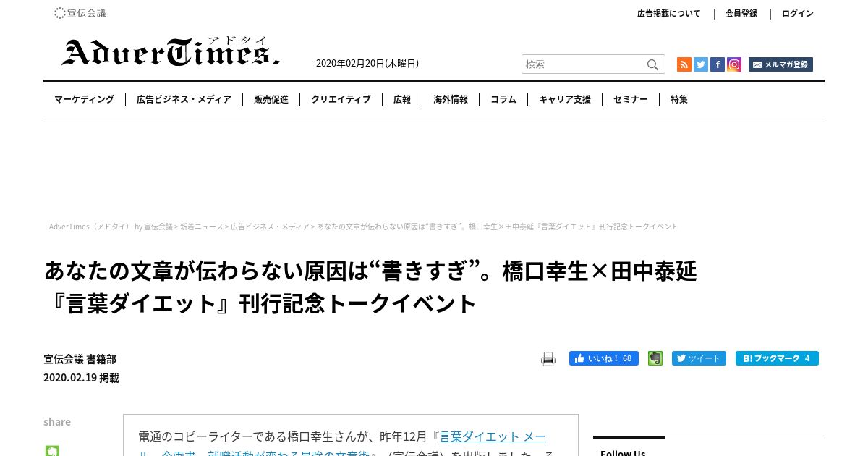Click the Follow Us heading
The image size is (868, 456).
[x=623, y=452]
